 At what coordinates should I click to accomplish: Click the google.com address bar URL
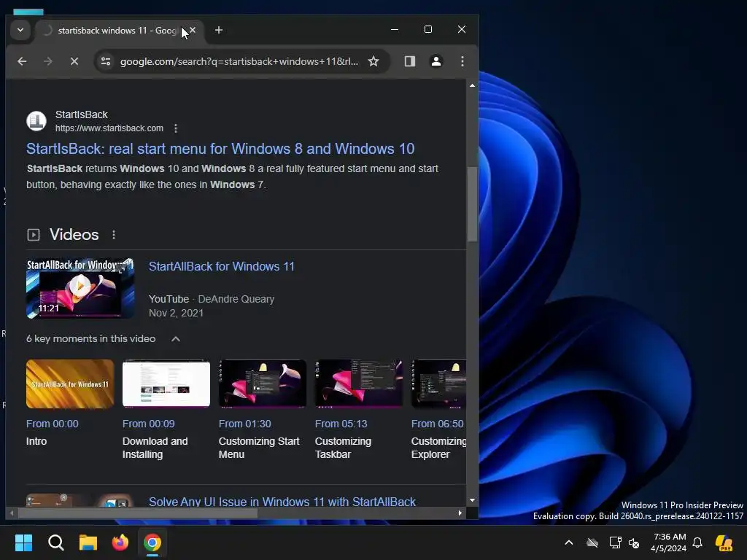[x=239, y=61]
